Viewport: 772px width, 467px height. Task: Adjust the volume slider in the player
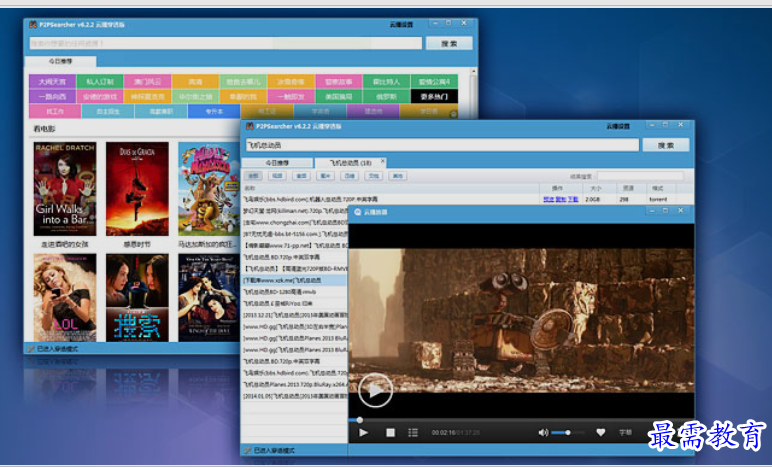[x=567, y=432]
